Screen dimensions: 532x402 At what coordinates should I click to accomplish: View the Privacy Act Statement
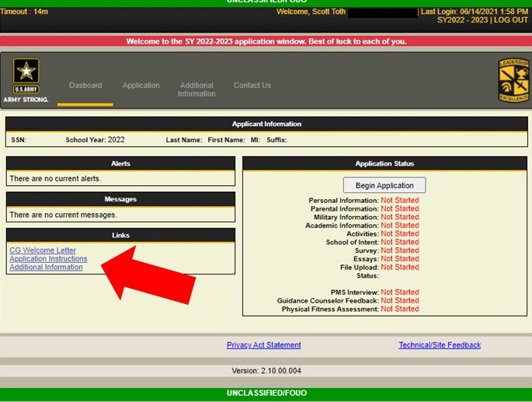tap(263, 345)
